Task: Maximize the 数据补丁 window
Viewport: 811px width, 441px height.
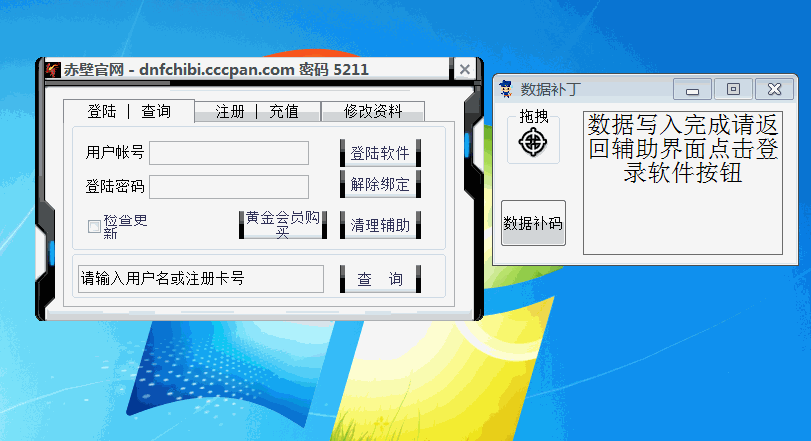Action: [x=733, y=89]
